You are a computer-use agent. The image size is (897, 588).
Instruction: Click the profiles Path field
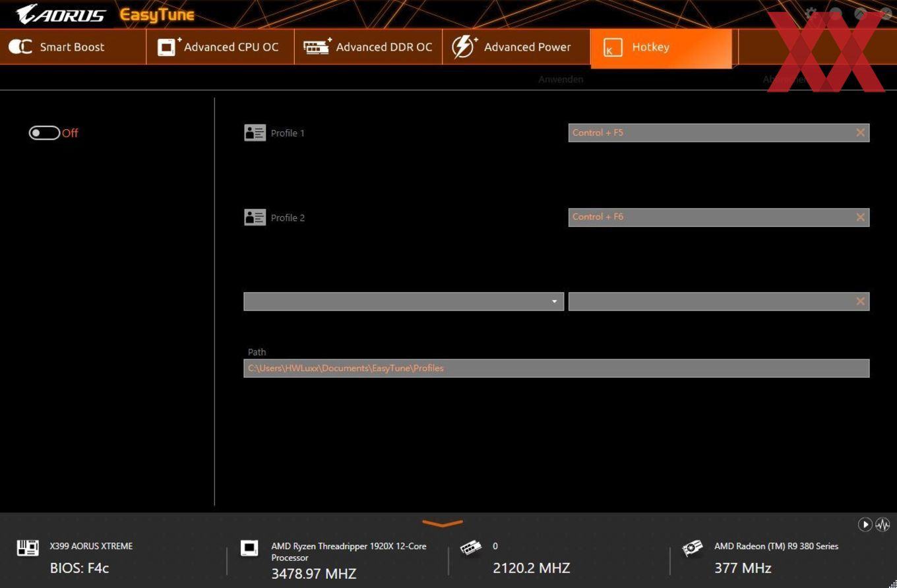pos(557,368)
